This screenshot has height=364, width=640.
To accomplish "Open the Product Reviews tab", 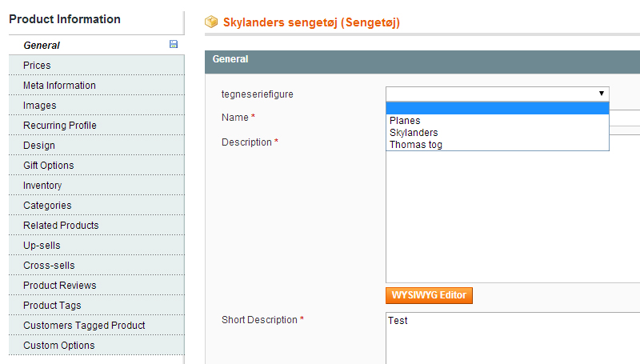I will (97, 286).
